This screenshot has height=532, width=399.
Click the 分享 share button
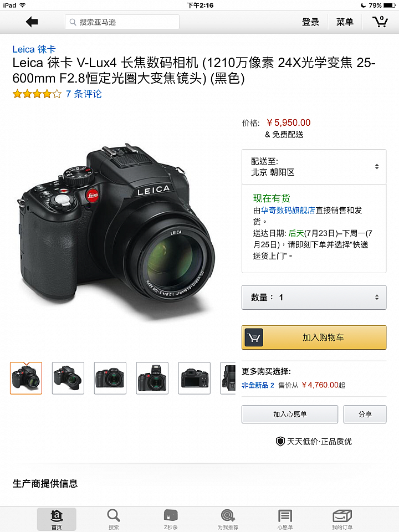tap(365, 415)
